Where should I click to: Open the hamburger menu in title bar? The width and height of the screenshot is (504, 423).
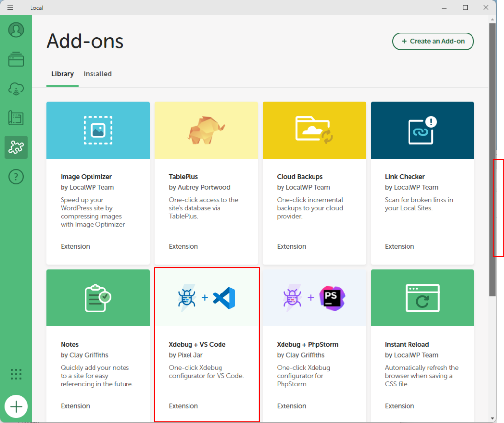(x=10, y=8)
